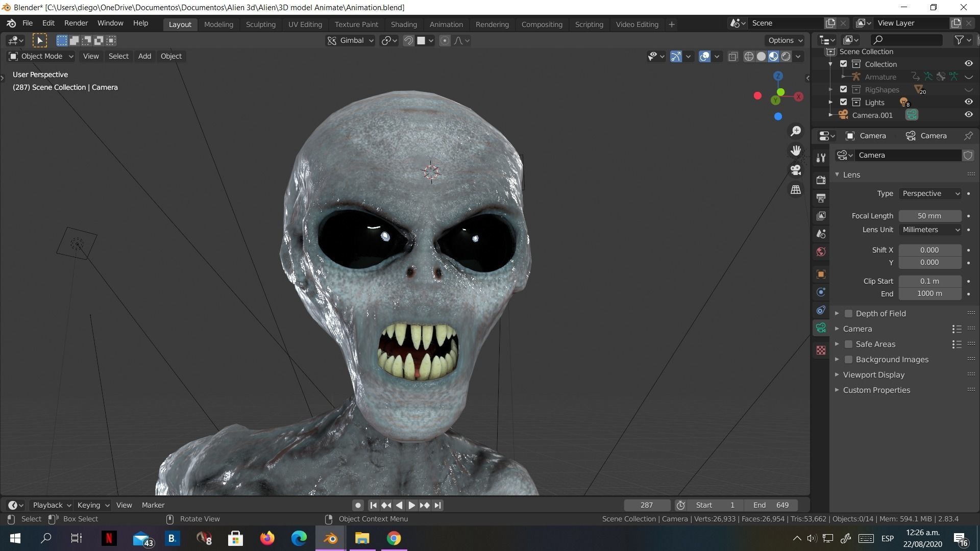Click the Focal Length 50 mm field
980x551 pixels.
pyautogui.click(x=929, y=216)
